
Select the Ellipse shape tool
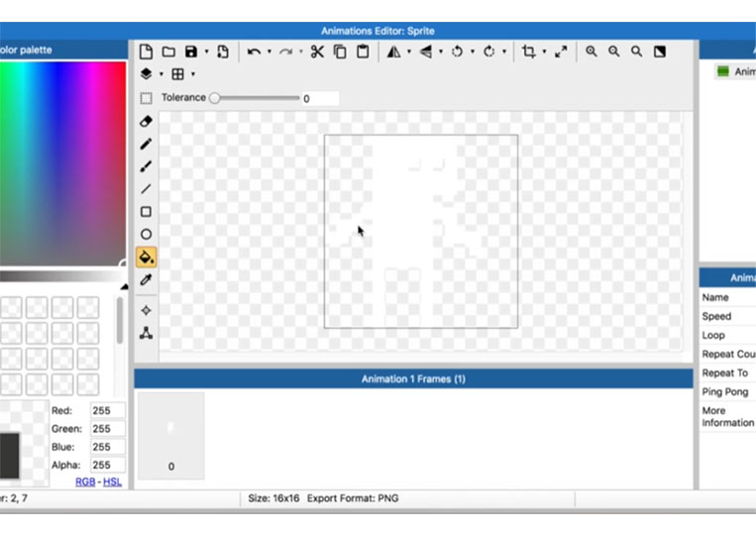(x=146, y=234)
